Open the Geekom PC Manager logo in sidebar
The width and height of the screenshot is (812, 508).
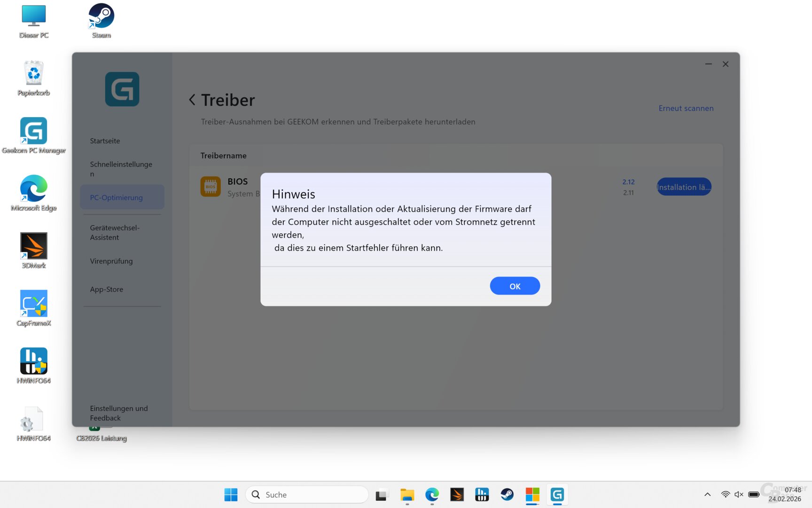click(122, 89)
